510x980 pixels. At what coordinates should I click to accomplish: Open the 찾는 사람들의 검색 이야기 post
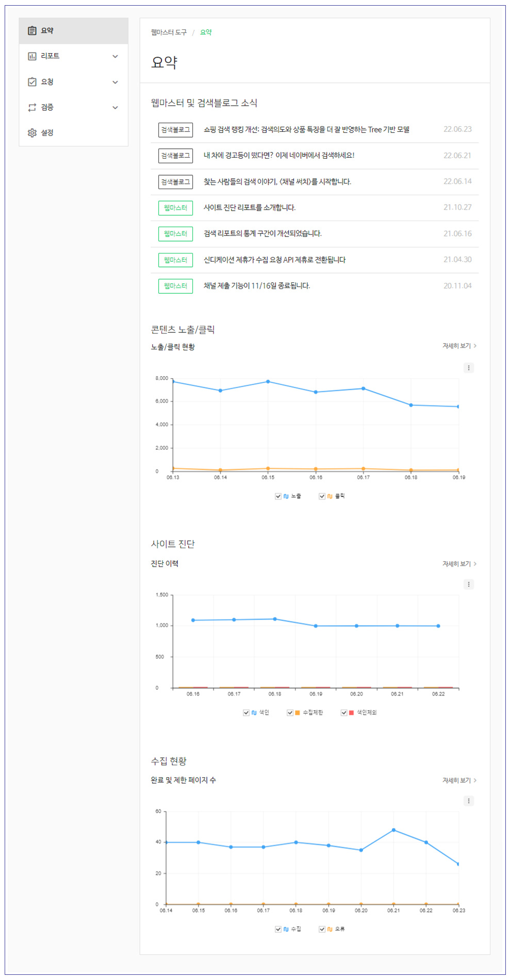[x=277, y=181]
